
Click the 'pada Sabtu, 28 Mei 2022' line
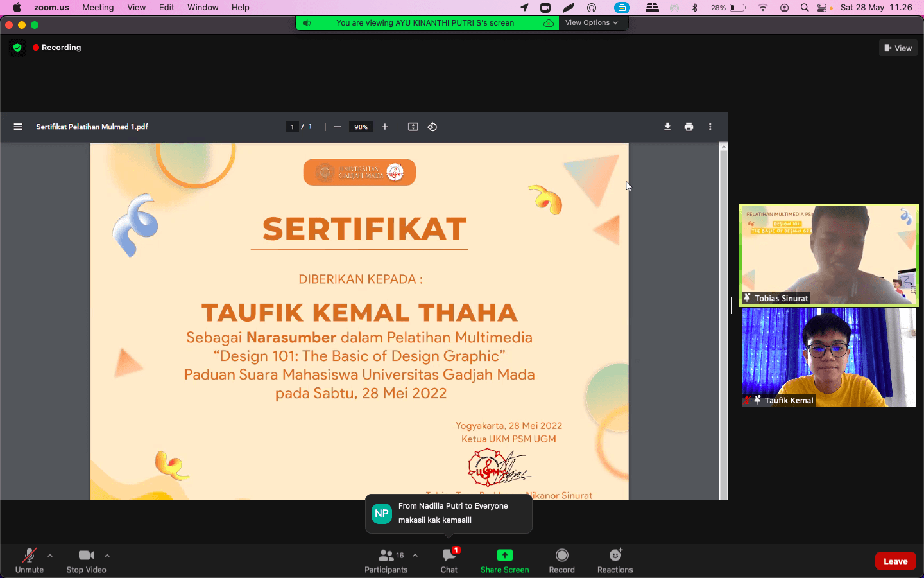click(361, 393)
